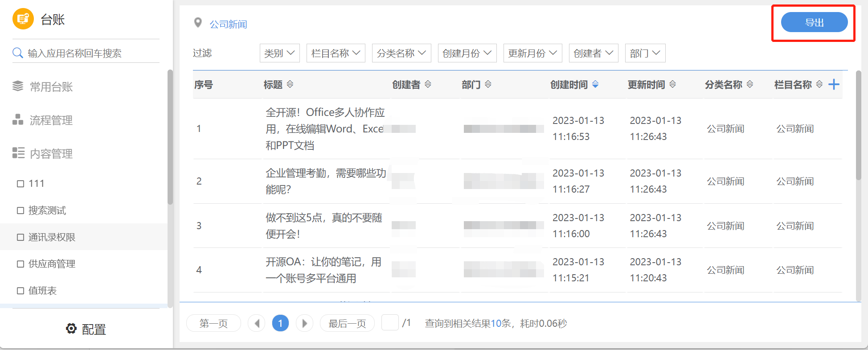Go to previous page with left arrow

(x=257, y=323)
